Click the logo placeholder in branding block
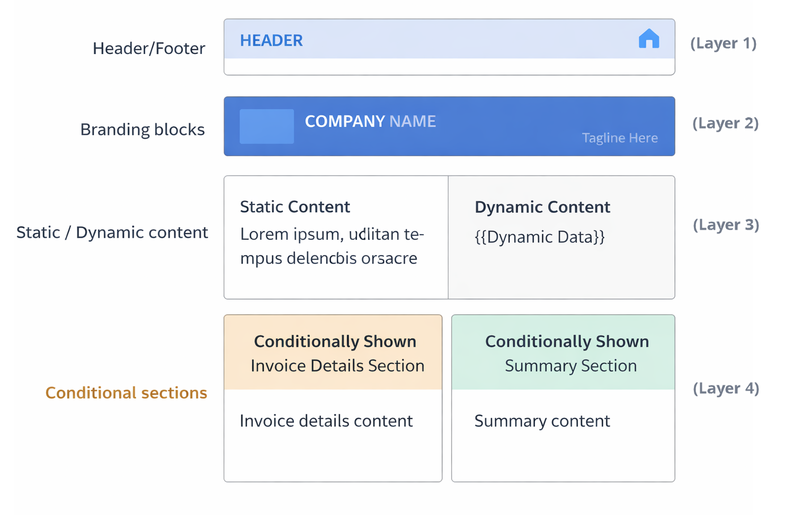 click(x=266, y=127)
